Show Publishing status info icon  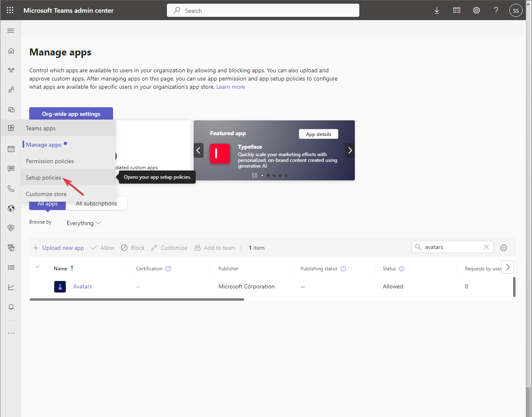point(343,269)
